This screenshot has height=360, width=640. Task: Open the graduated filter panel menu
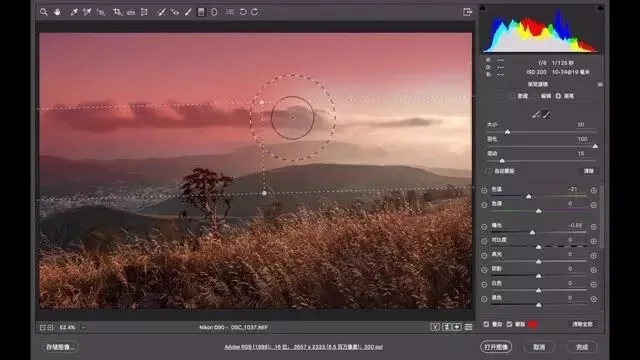(600, 84)
